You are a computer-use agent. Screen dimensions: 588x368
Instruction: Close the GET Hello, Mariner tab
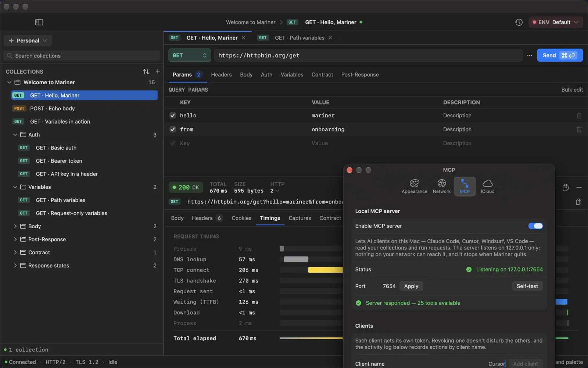pos(243,38)
